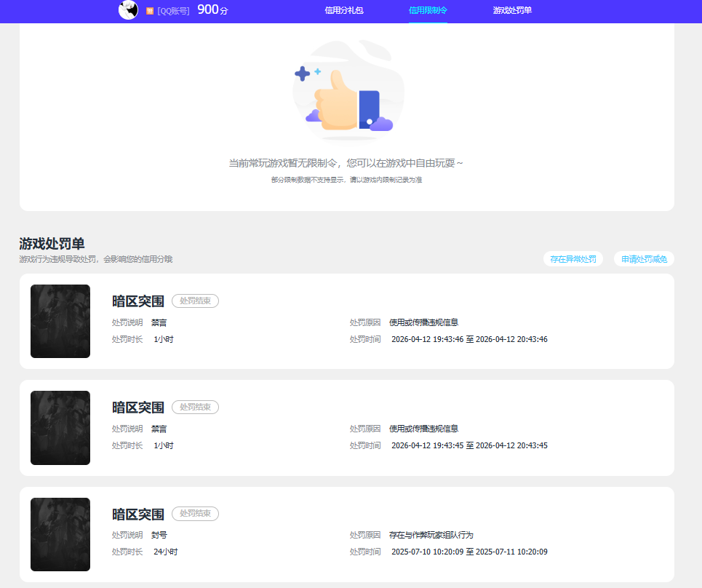Click the 申请处罚减免 button
The width and height of the screenshot is (702, 588).
pos(644,259)
